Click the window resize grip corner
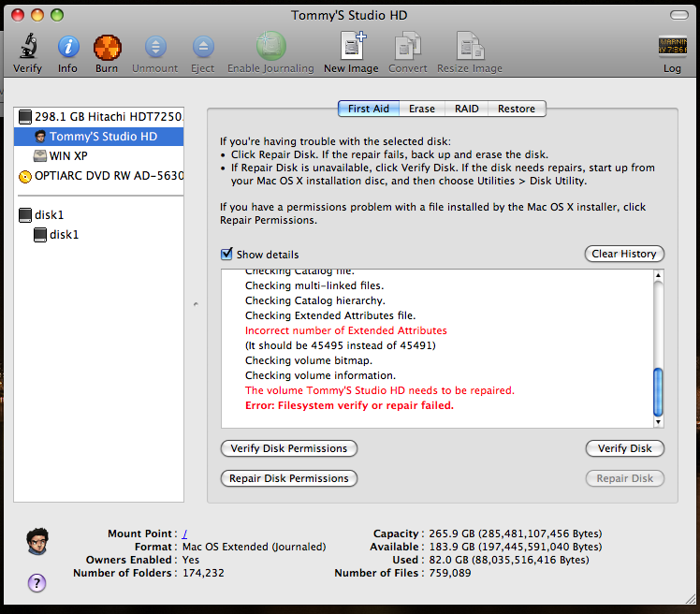This screenshot has width=700, height=614. [x=691, y=599]
